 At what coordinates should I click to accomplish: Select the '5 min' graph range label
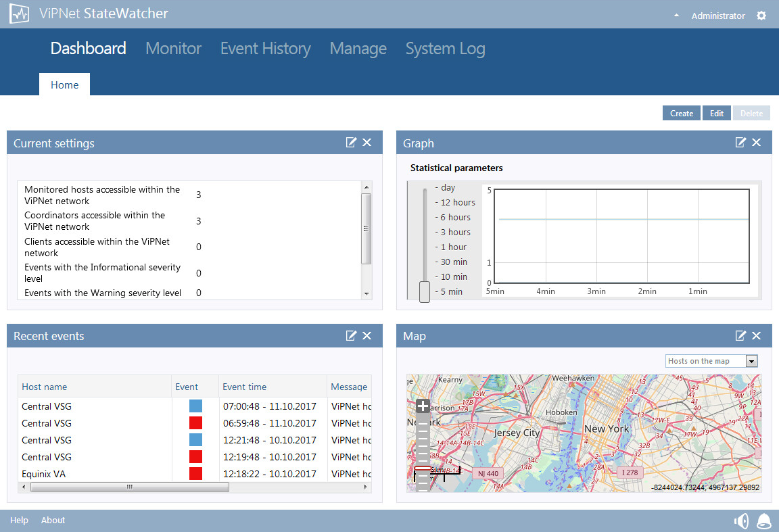[451, 291]
